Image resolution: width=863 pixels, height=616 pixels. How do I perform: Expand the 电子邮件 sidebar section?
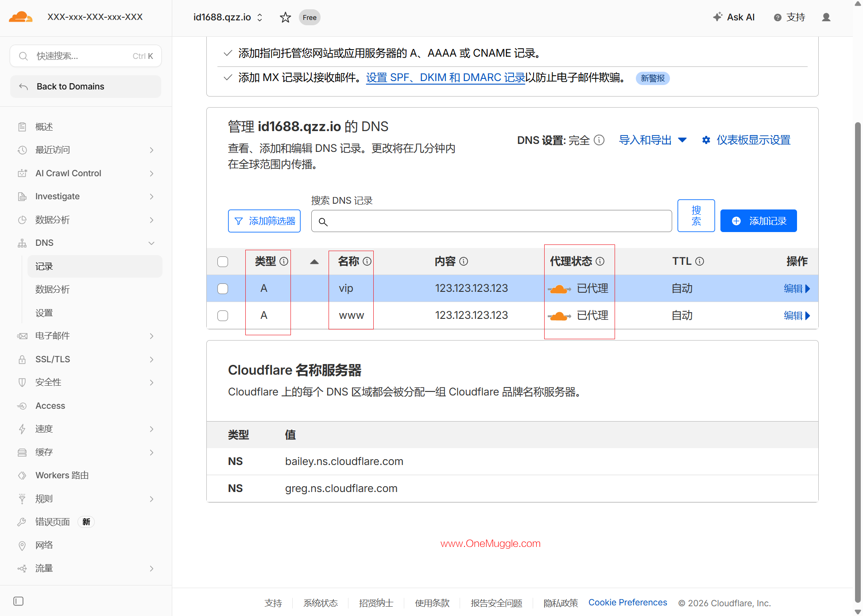(151, 336)
